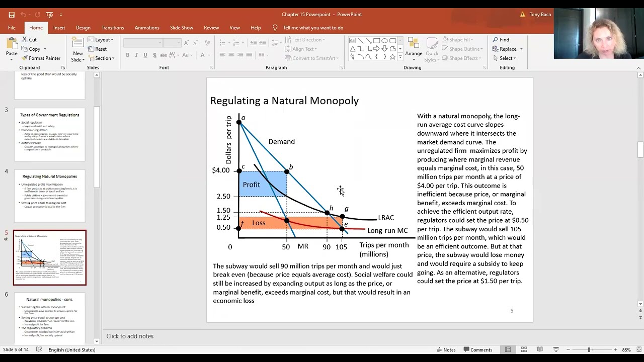Toggle the Comments pane
This screenshot has width=644, height=362.
click(x=478, y=349)
